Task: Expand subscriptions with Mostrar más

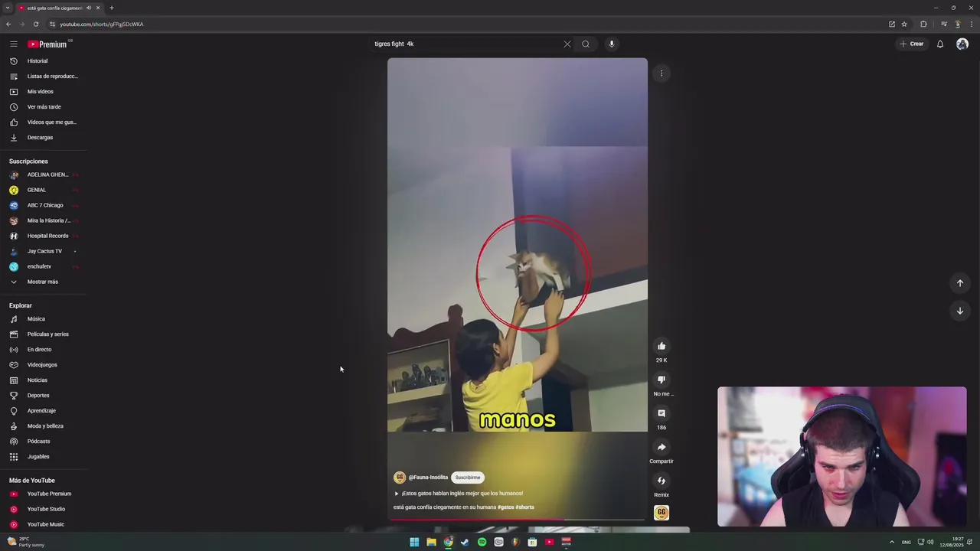Action: coord(44,282)
